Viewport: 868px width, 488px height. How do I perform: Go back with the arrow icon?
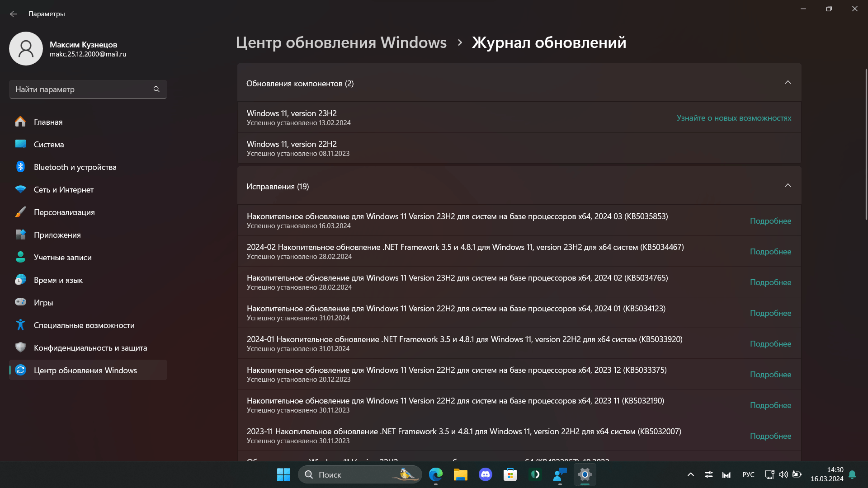pyautogui.click(x=14, y=14)
